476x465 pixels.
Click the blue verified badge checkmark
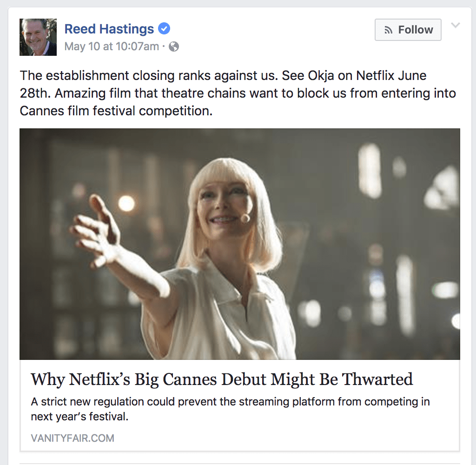click(x=164, y=28)
